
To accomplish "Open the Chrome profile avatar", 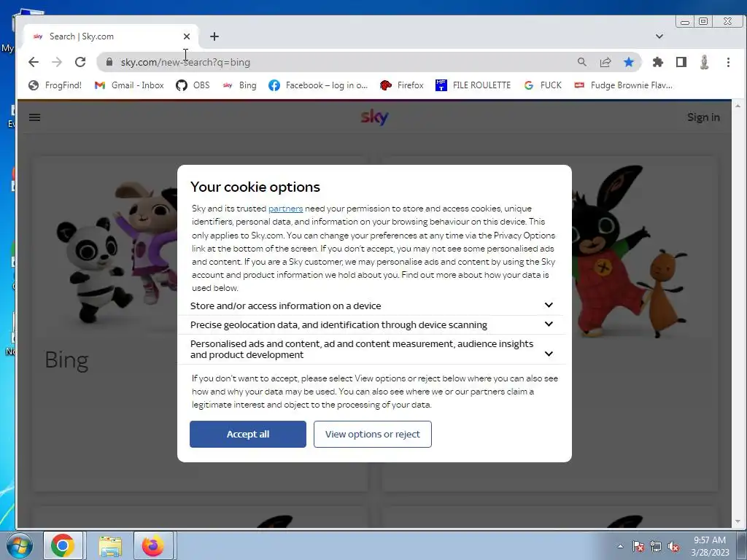I will pyautogui.click(x=704, y=62).
